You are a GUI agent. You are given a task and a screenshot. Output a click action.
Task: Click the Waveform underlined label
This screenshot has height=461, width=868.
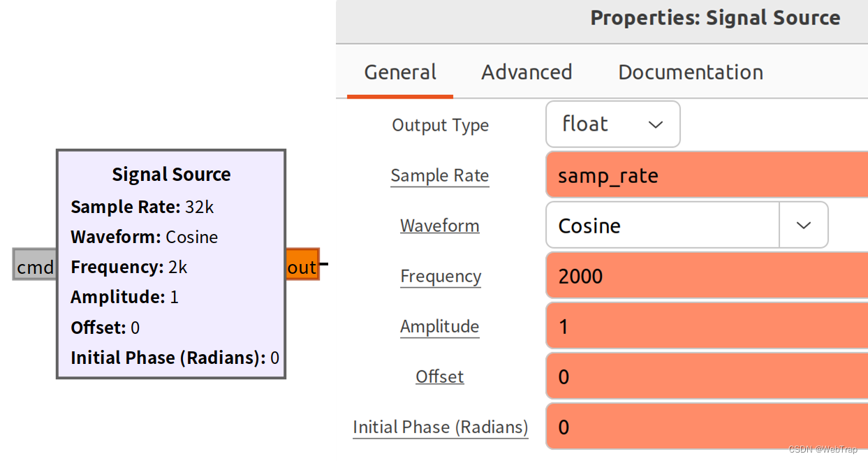[x=439, y=226]
